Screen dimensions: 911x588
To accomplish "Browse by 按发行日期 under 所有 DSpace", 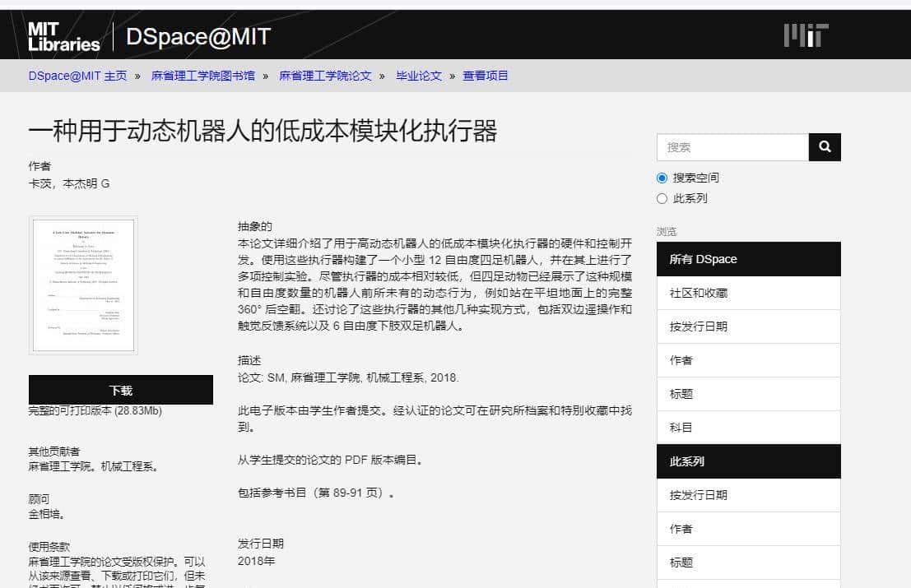I will click(x=700, y=326).
